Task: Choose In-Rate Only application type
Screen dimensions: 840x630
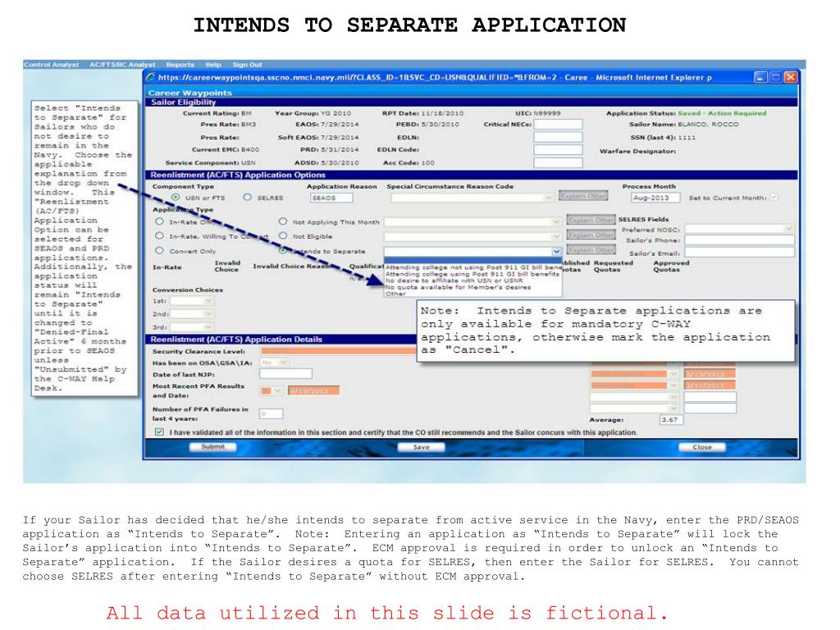Action: click(159, 221)
